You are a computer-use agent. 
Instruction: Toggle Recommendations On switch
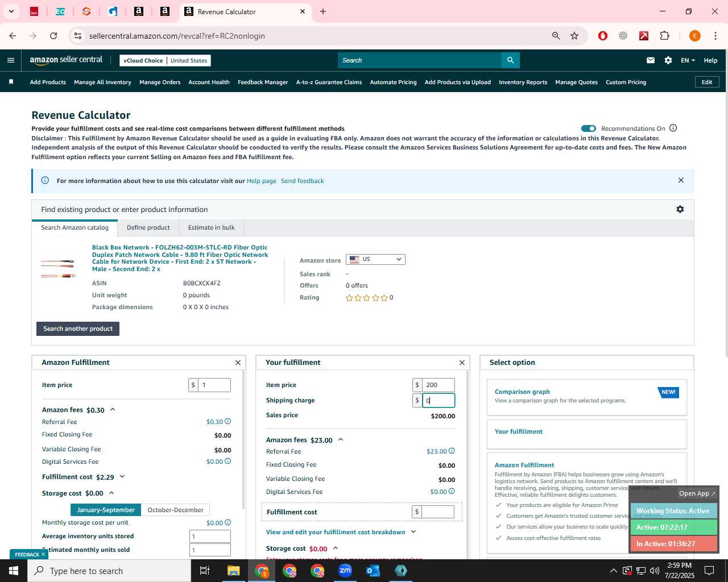(589, 128)
